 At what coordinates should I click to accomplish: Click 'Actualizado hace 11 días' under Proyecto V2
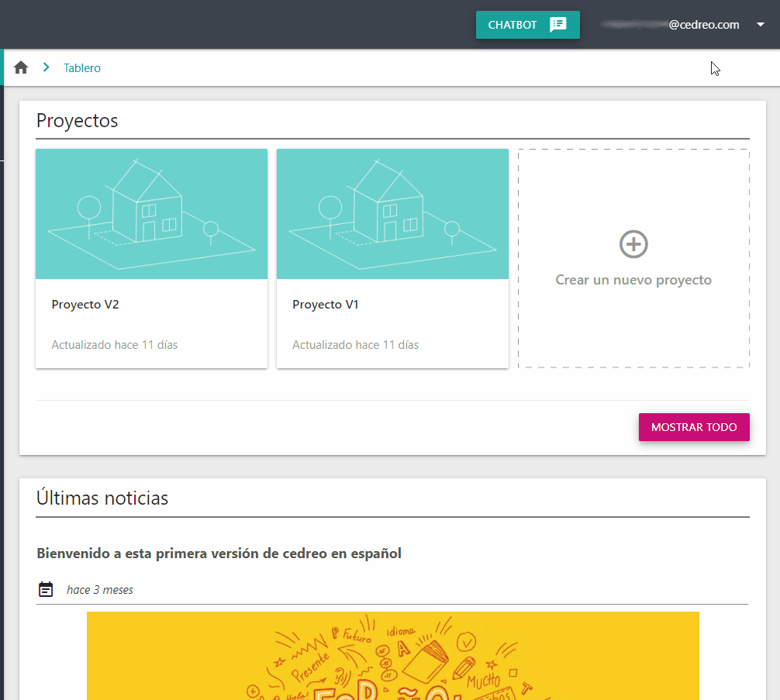tap(115, 345)
